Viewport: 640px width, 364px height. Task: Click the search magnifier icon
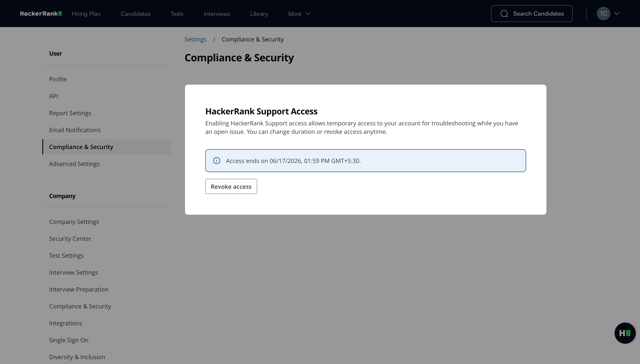[504, 14]
